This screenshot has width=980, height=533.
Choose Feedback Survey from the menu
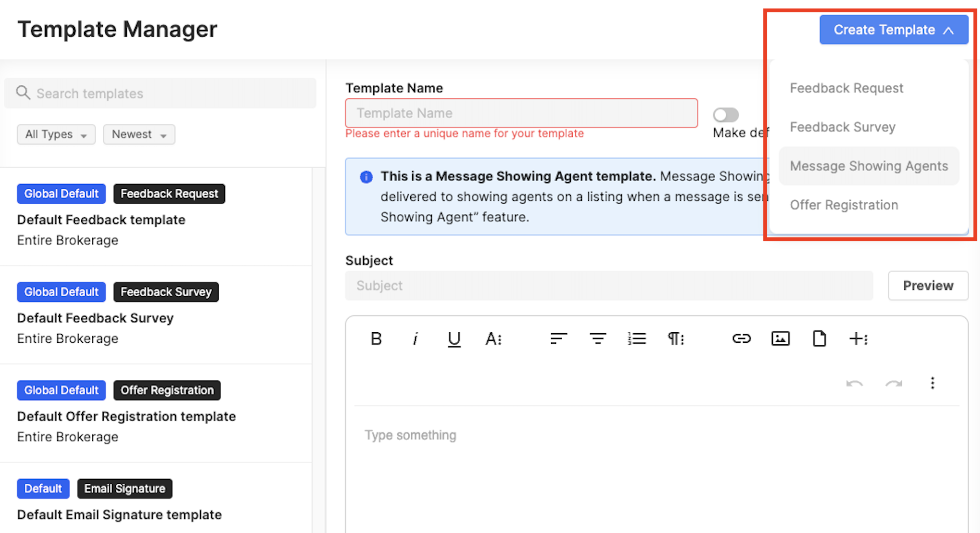869,127
